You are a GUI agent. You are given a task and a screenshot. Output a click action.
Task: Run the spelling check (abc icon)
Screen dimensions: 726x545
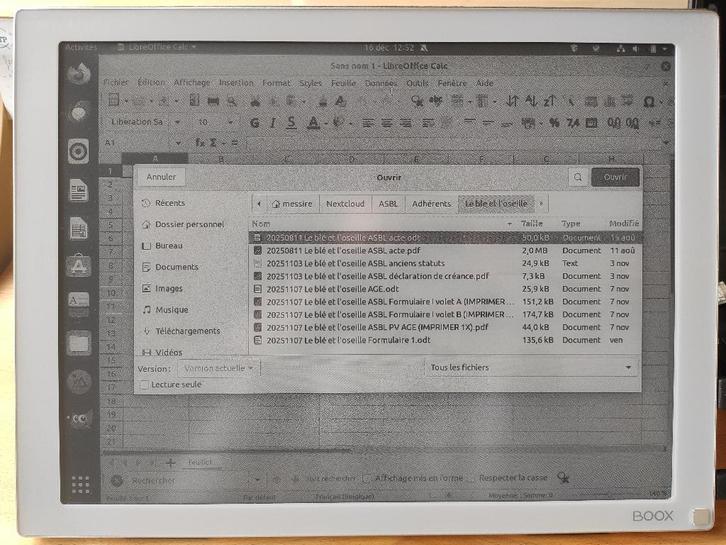coord(436,100)
